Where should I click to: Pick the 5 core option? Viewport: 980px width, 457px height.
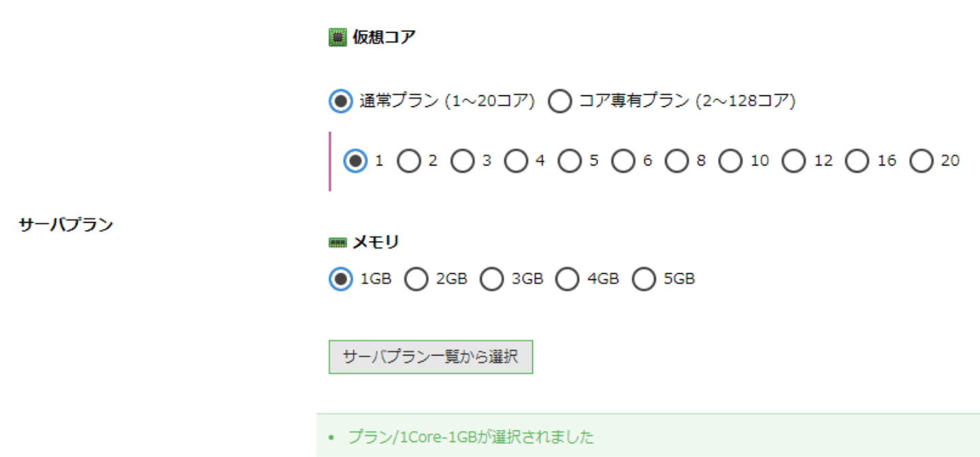[570, 161]
